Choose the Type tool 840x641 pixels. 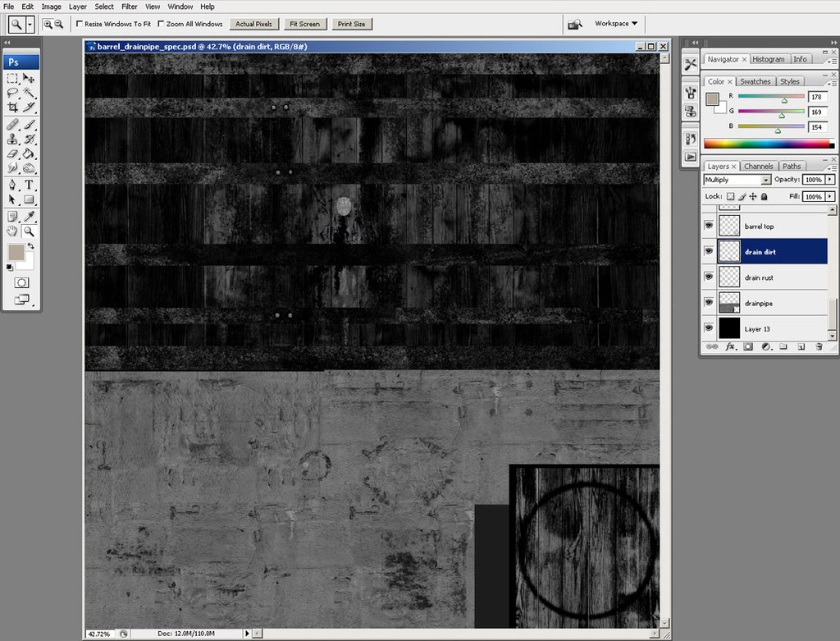pos(30,185)
